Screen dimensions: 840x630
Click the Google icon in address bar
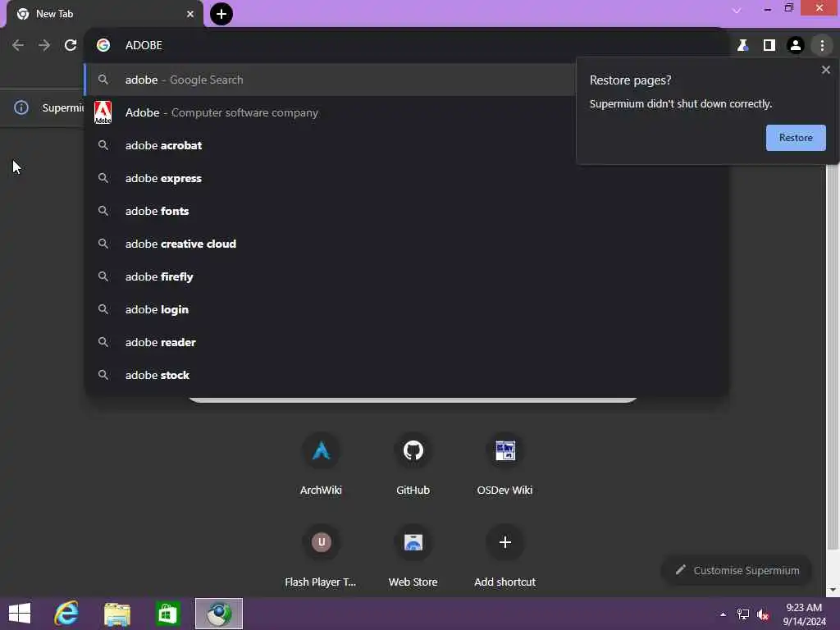point(103,45)
